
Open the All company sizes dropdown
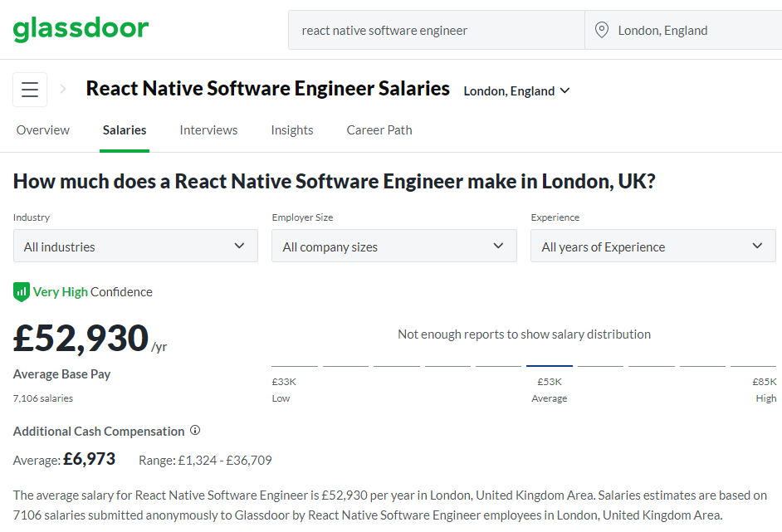(394, 246)
